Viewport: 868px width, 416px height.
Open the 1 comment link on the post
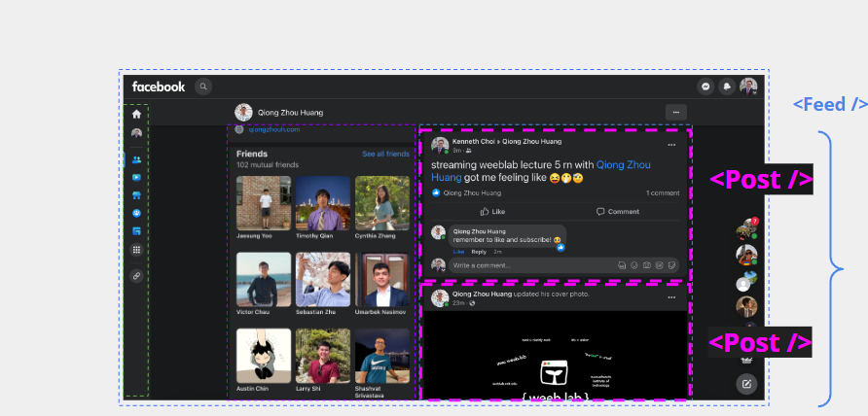click(663, 193)
